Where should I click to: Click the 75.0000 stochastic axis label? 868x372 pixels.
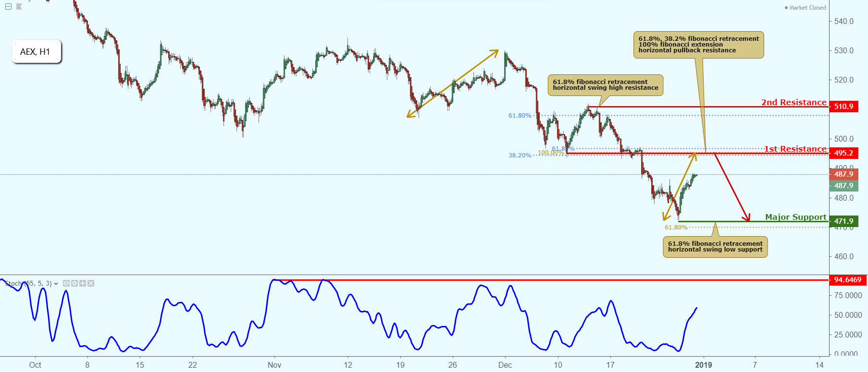coord(848,296)
